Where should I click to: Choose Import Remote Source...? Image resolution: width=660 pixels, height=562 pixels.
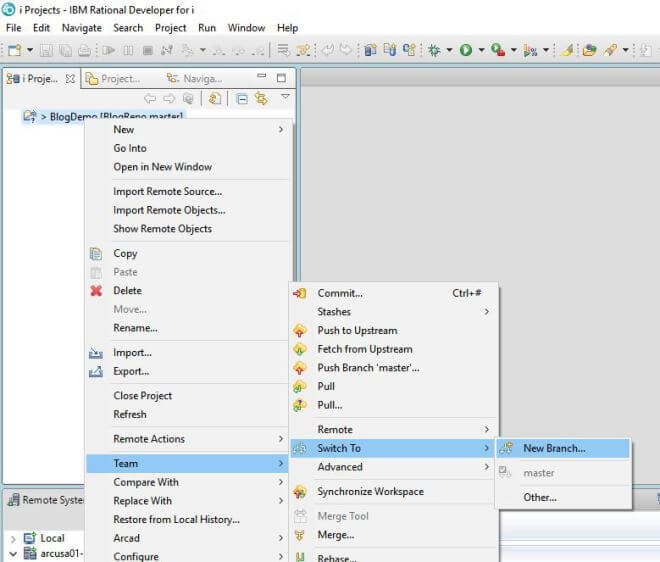tap(187, 192)
